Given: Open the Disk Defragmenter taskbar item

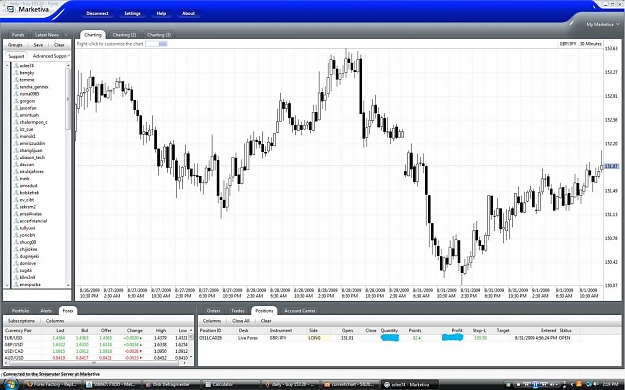Looking at the screenshot, I should tap(170, 384).
